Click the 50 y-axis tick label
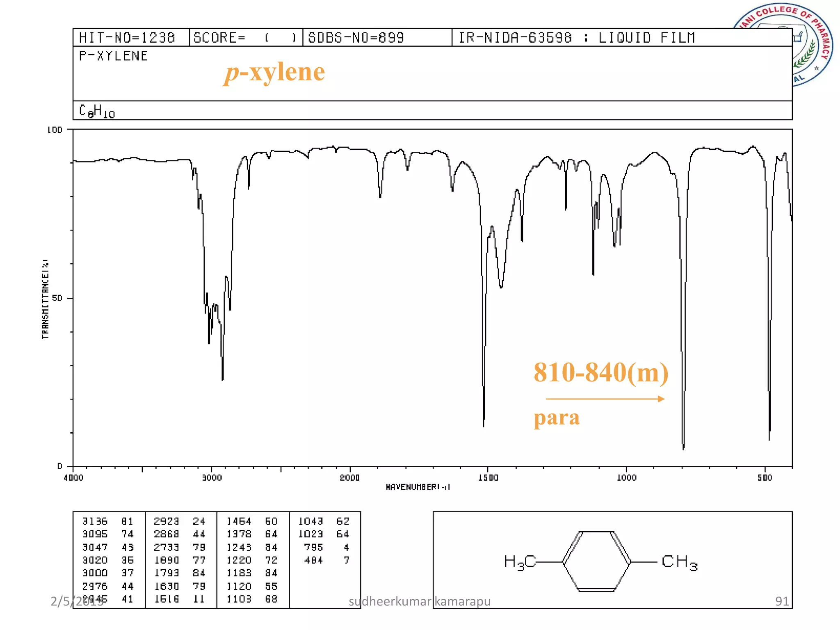Viewport: 840px width, 630px height. tap(57, 298)
